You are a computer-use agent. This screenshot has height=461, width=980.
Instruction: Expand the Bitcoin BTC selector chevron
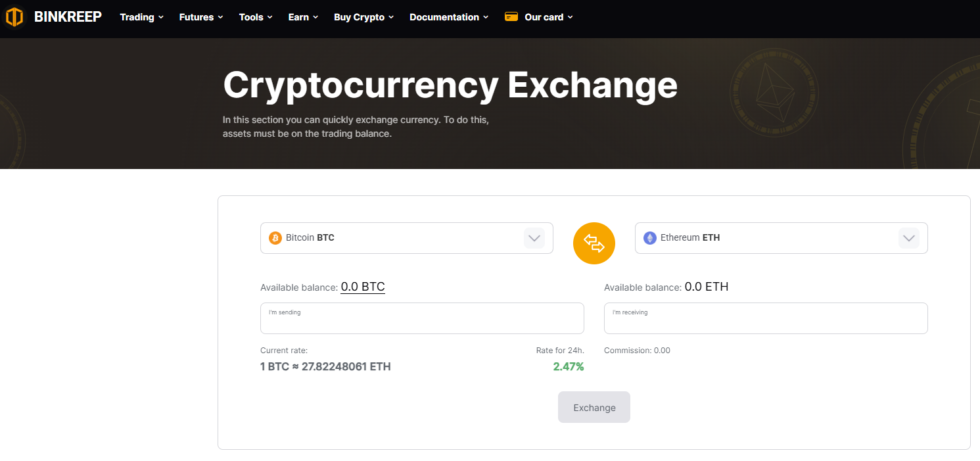coord(534,238)
